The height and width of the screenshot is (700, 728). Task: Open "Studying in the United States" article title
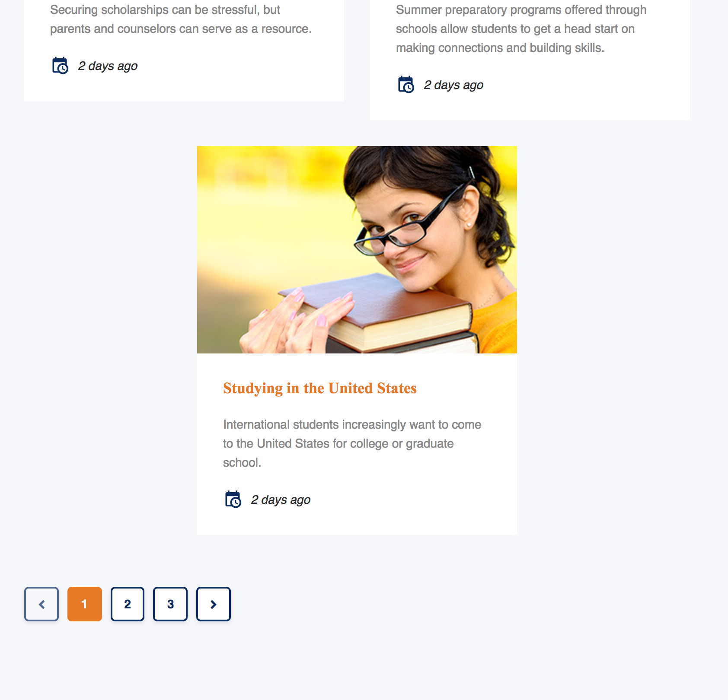(x=320, y=388)
